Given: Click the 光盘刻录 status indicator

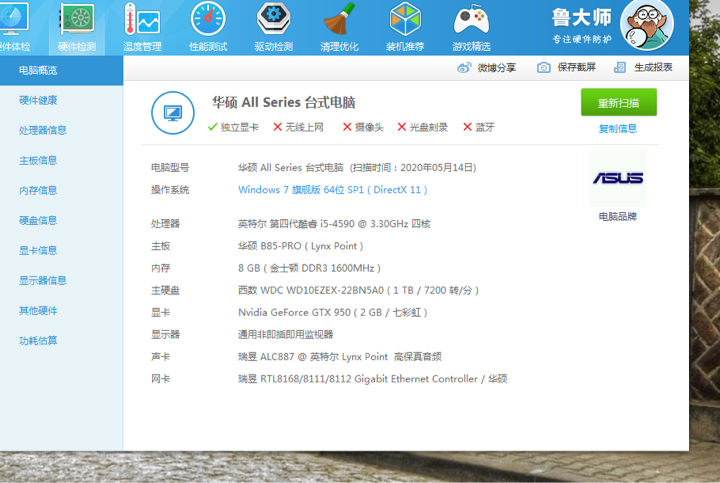Looking at the screenshot, I should pyautogui.click(x=422, y=127).
